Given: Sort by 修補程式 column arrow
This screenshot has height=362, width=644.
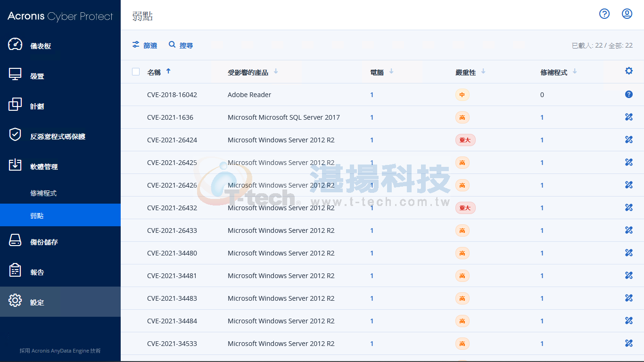Looking at the screenshot, I should click(575, 72).
